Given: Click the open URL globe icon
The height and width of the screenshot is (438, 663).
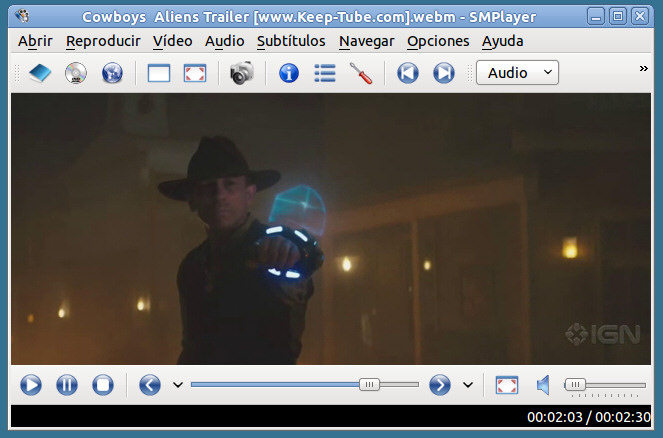Looking at the screenshot, I should (x=112, y=73).
